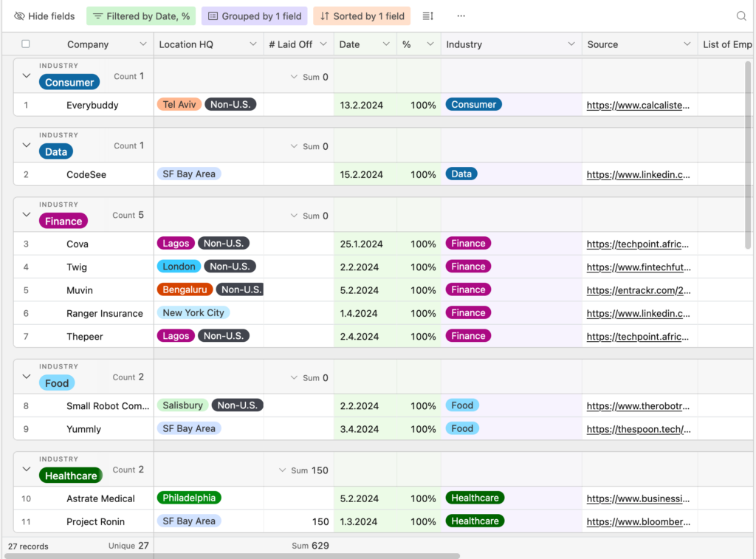This screenshot has width=756, height=559.
Task: Tick the select all rows checkbox
Action: [x=26, y=44]
